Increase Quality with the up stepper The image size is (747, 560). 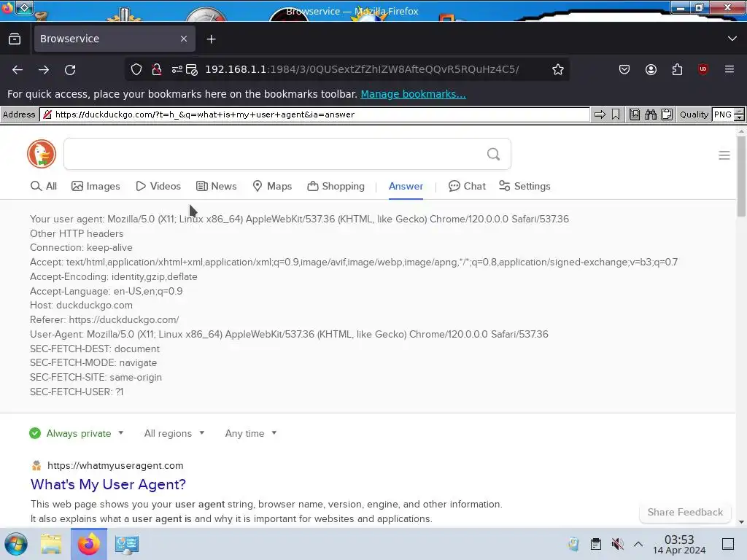(739, 112)
